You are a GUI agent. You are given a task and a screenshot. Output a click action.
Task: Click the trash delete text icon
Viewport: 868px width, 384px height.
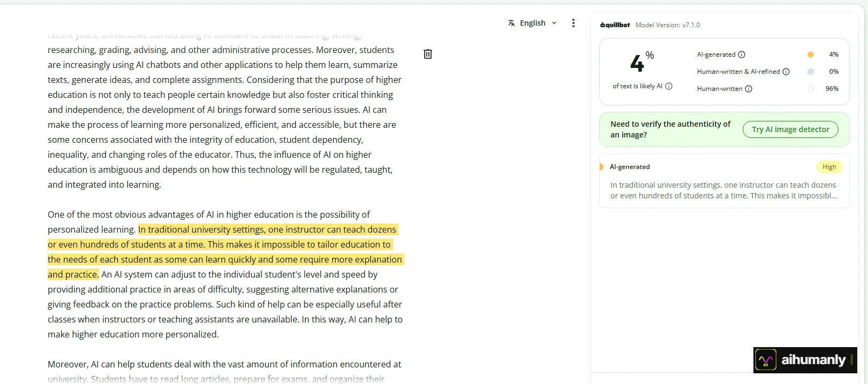point(428,54)
